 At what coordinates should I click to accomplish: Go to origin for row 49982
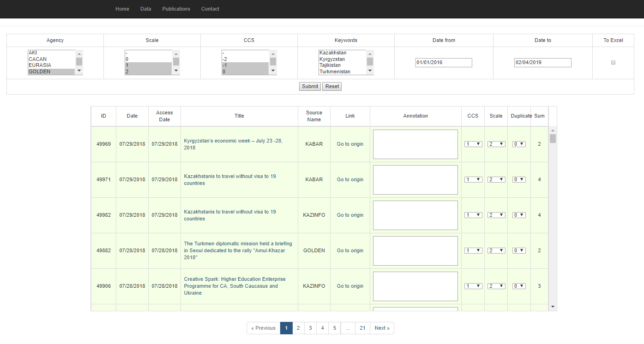350,215
